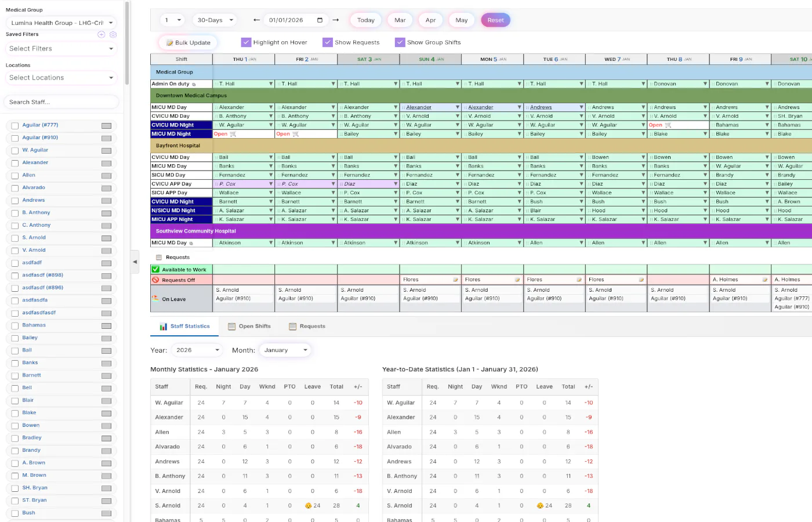
Task: Click the Reset button
Action: 495,20
